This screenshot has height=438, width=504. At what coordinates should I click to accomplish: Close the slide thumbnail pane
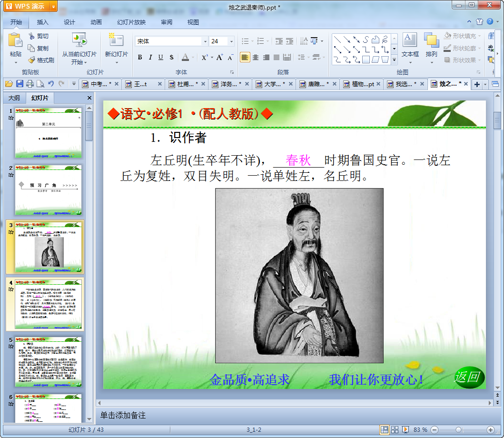click(x=89, y=98)
